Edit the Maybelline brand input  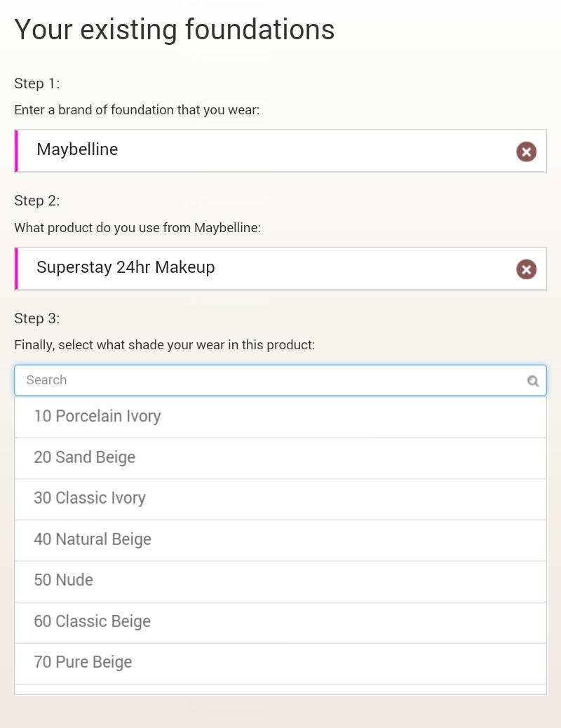point(266,150)
